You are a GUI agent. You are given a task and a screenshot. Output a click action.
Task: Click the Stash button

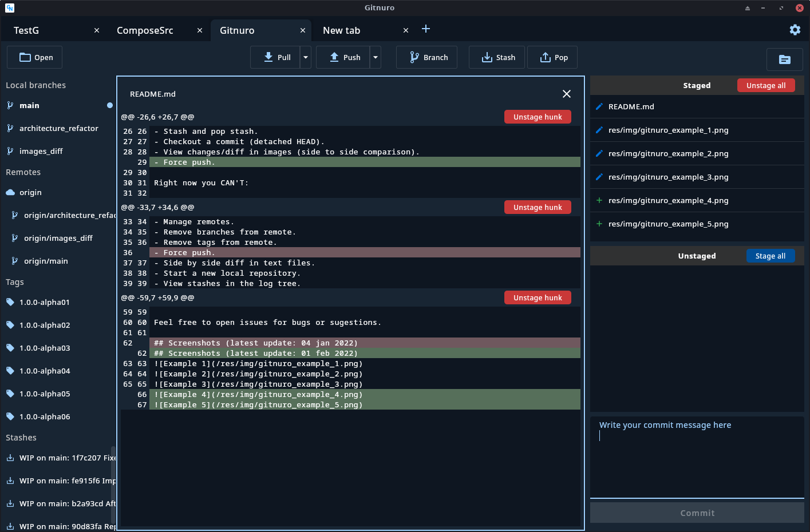[x=497, y=57]
